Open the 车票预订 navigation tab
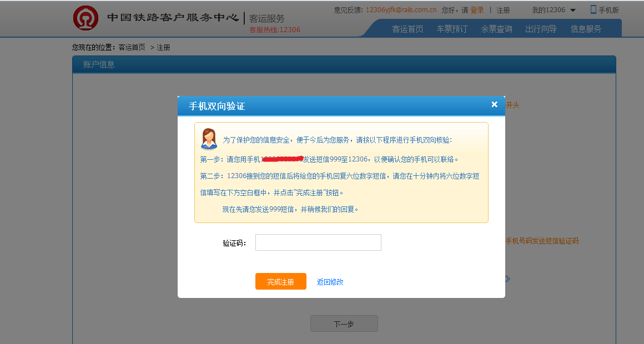 pyautogui.click(x=452, y=29)
